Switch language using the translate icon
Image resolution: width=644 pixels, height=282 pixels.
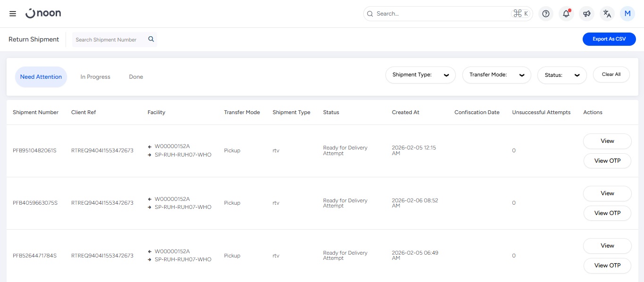(x=607, y=14)
